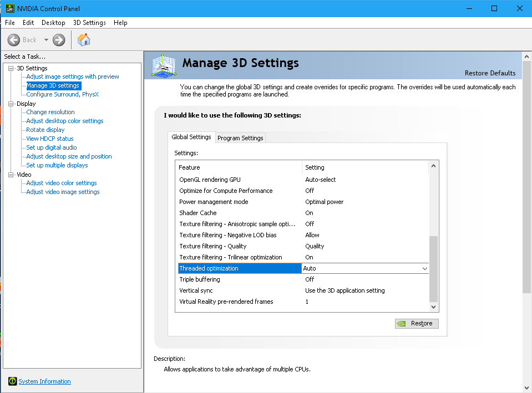Open Rotate display task
Image resolution: width=532 pixels, height=393 pixels.
coord(45,130)
